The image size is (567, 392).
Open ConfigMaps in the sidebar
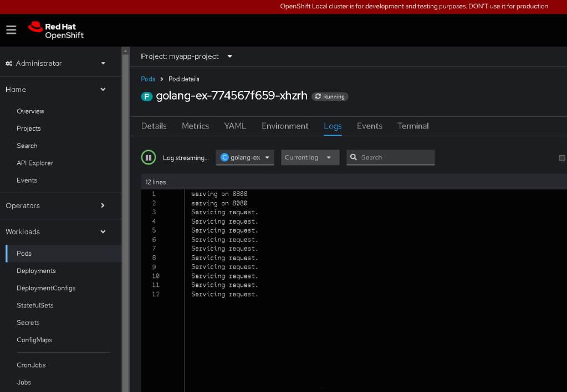point(34,340)
